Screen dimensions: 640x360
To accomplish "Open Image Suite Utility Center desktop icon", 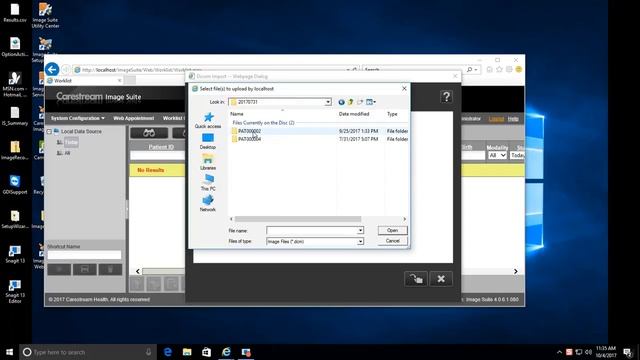I will 45,15.
